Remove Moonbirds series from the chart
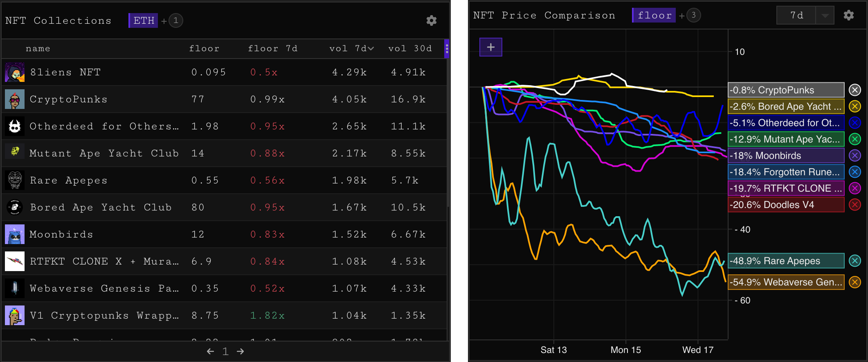This screenshot has width=868, height=362. (x=855, y=156)
